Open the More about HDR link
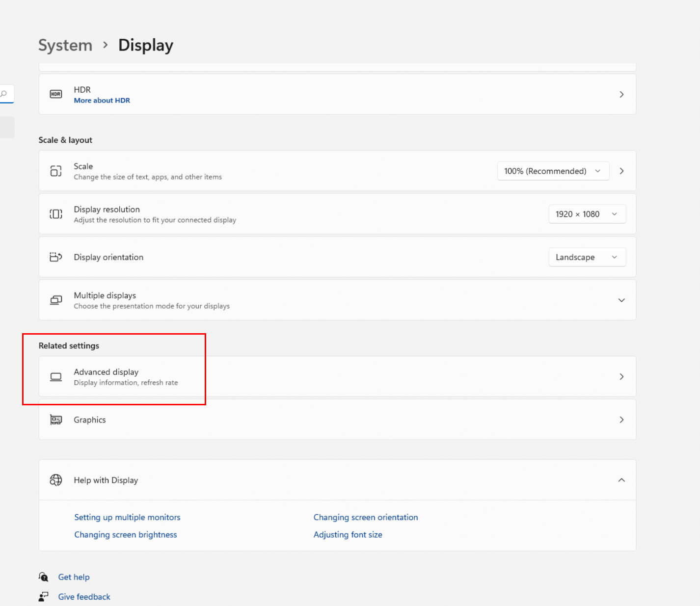Image resolution: width=700 pixels, height=606 pixels. point(102,101)
